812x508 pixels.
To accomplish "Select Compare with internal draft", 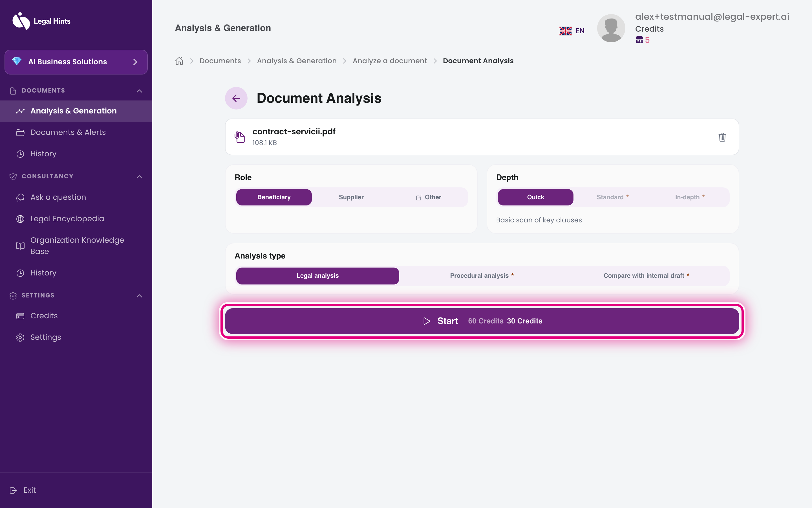I will [x=646, y=276].
